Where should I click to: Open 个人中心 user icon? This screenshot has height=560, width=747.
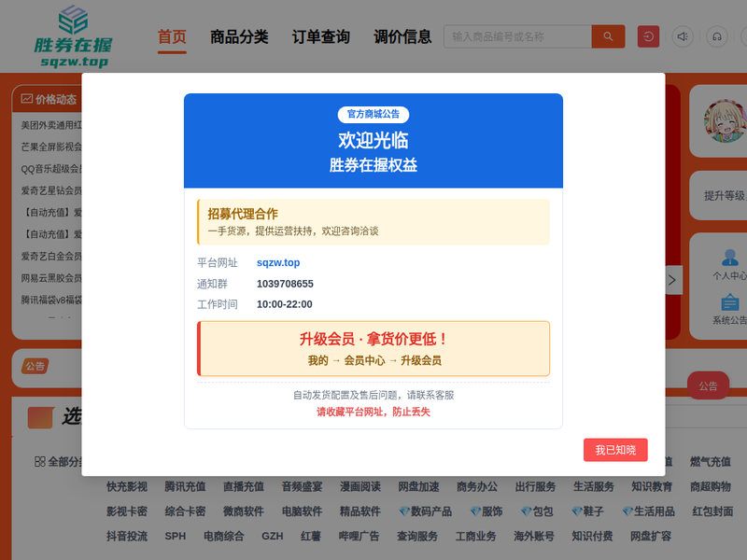click(x=730, y=258)
